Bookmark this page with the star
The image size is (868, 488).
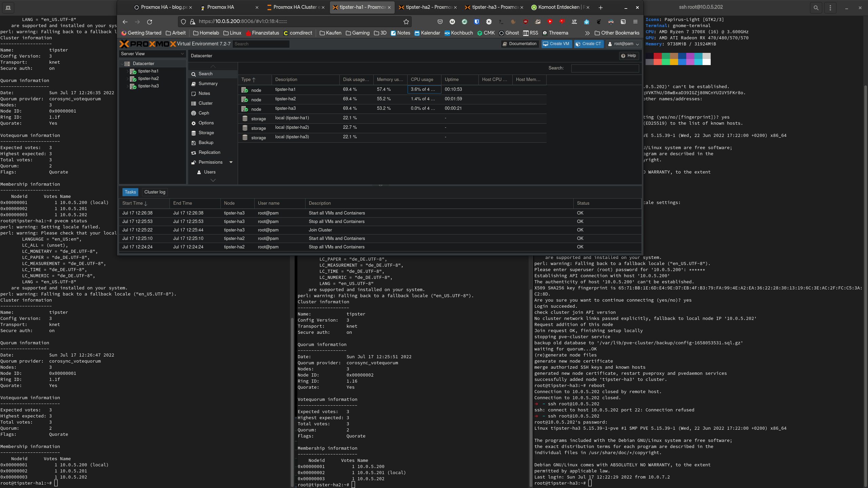(x=406, y=22)
